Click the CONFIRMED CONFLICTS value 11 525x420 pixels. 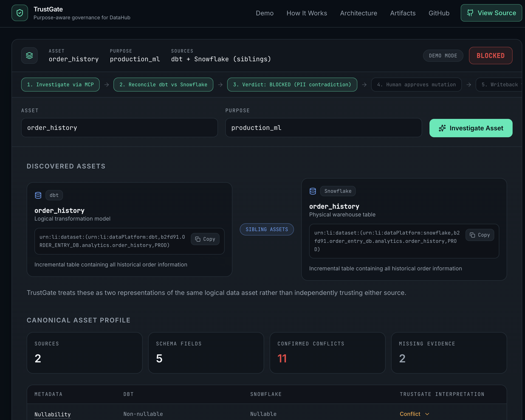282,358
